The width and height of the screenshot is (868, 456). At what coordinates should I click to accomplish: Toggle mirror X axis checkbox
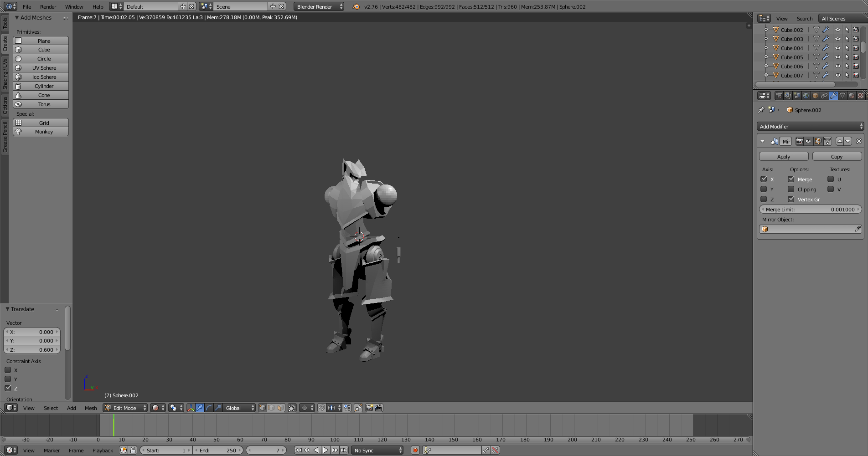coord(764,179)
